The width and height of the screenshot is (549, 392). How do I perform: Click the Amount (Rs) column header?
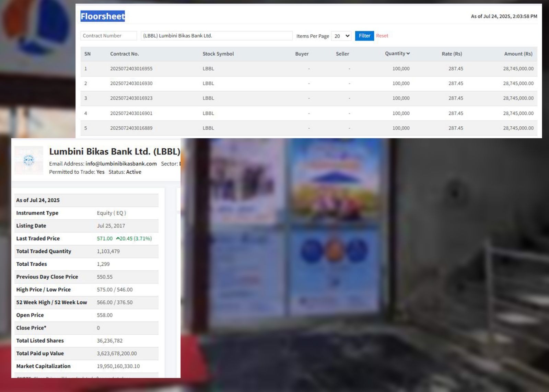(x=518, y=54)
